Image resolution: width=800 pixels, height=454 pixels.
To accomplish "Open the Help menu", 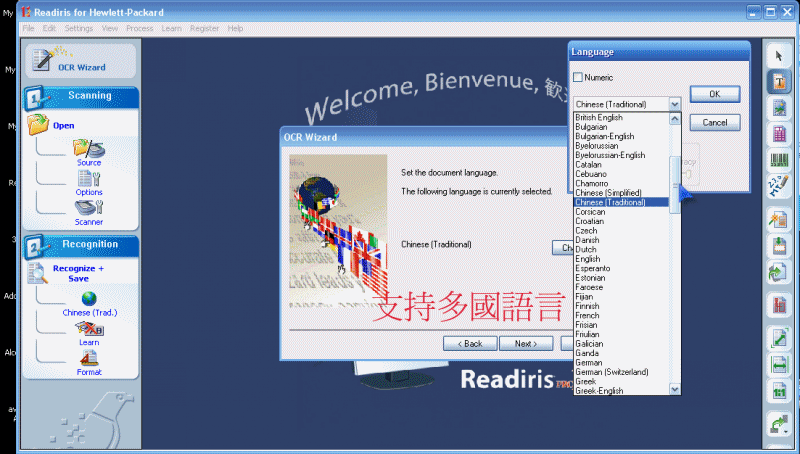I will coord(235,29).
